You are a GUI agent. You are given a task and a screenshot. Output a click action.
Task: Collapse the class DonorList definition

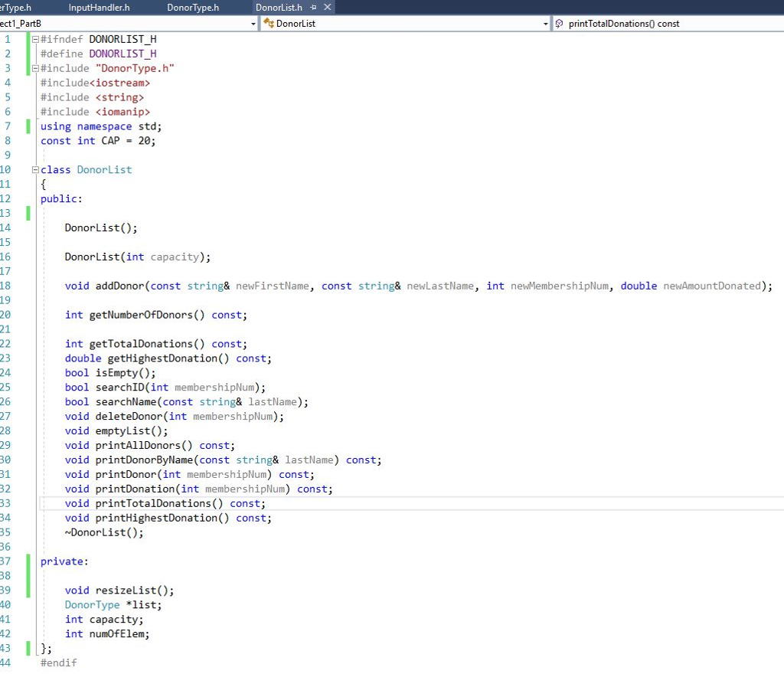34,169
